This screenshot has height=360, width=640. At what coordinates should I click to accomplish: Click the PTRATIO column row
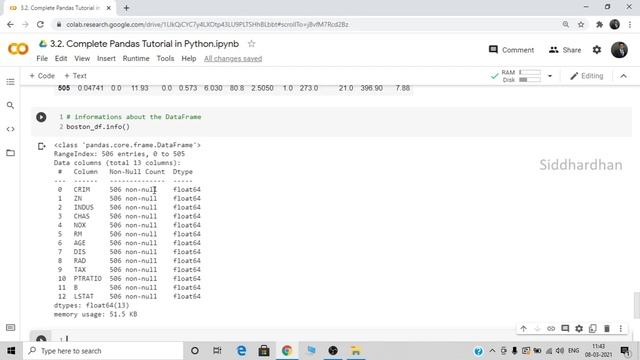[129, 278]
